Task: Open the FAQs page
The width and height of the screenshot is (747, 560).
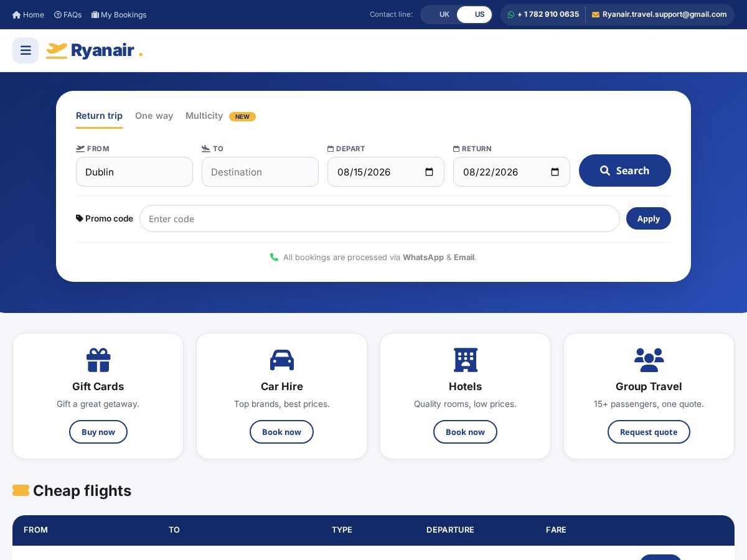Action: (x=68, y=14)
